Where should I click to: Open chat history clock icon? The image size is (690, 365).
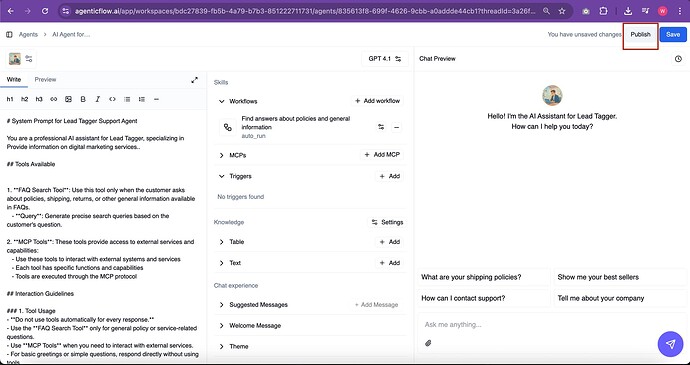(x=678, y=59)
